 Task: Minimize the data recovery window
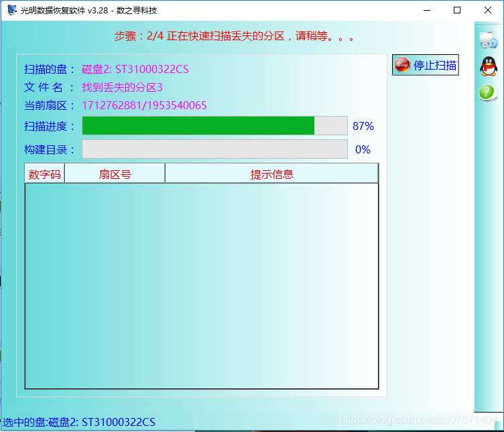427,10
